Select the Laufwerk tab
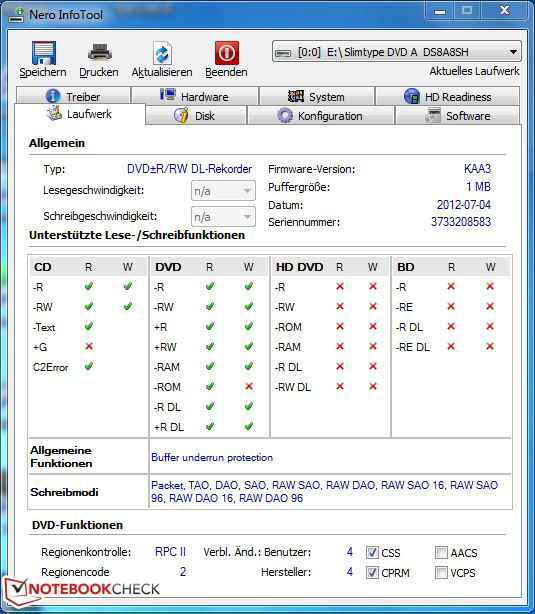This screenshot has width=535, height=614. pyautogui.click(x=80, y=114)
